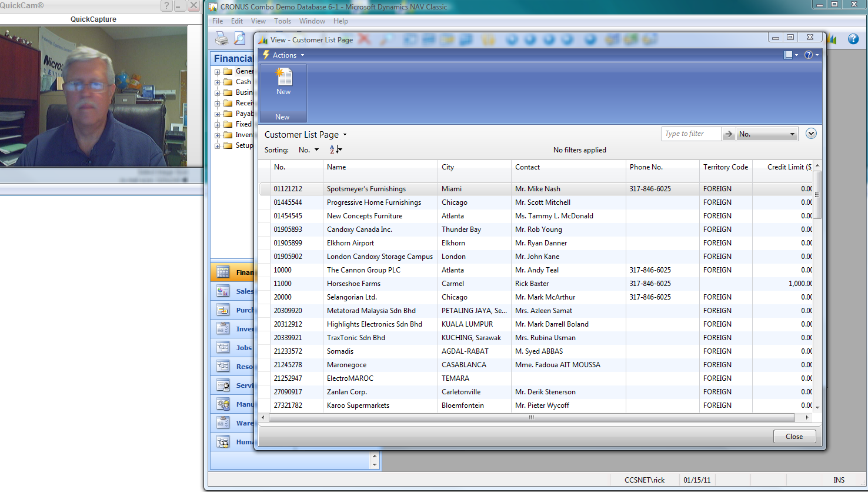Viewport: 868px width, 492px height.
Task: Click the horizontal scrollbar of customer list
Action: coord(536,417)
